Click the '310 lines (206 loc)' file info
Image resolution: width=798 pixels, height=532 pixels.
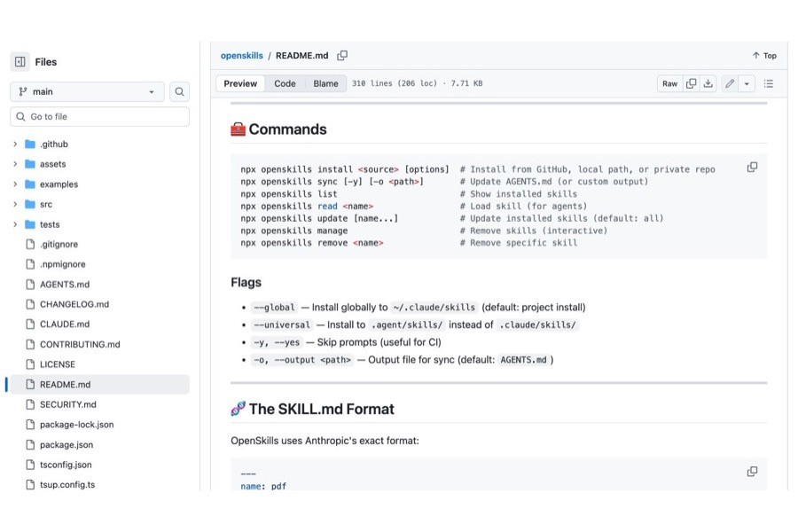click(395, 83)
